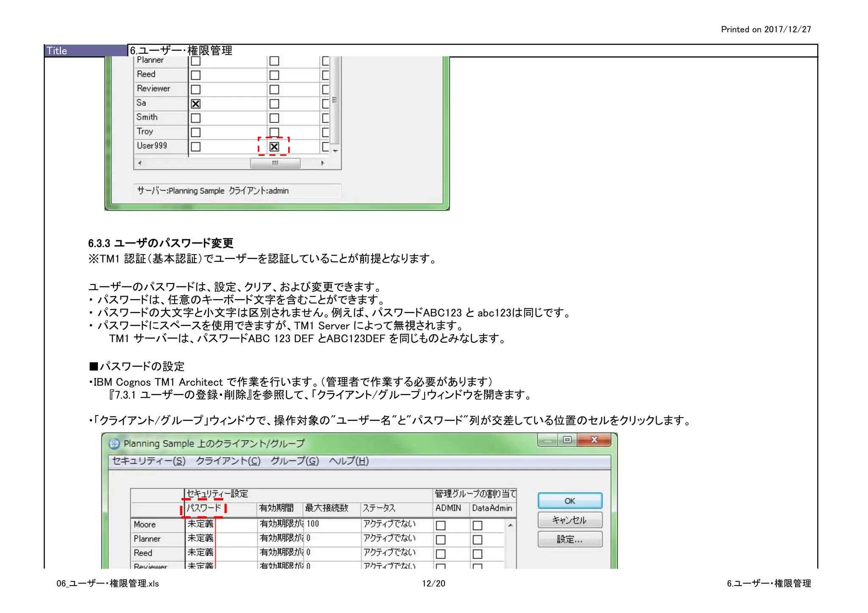Screen dimensions: 868x613
Task: Select the Reviewer row header in upper window
Action: [161, 89]
